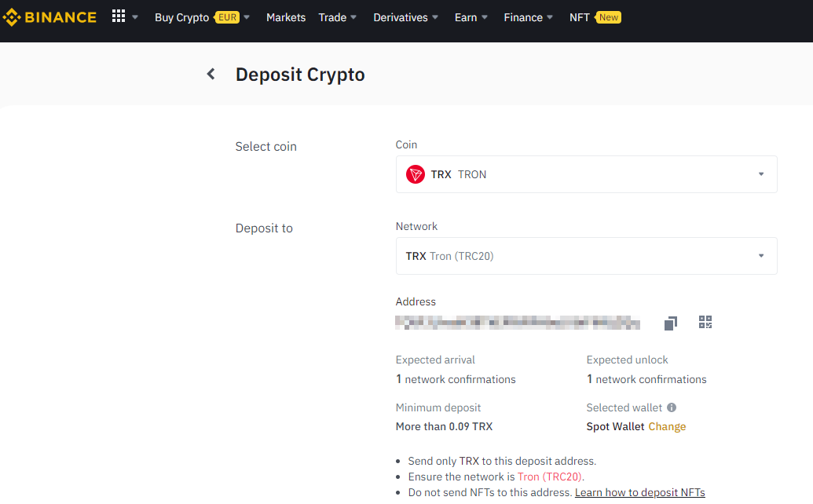Click the blurred deposit address text
Image resolution: width=813 pixels, height=504 pixels.
point(518,323)
